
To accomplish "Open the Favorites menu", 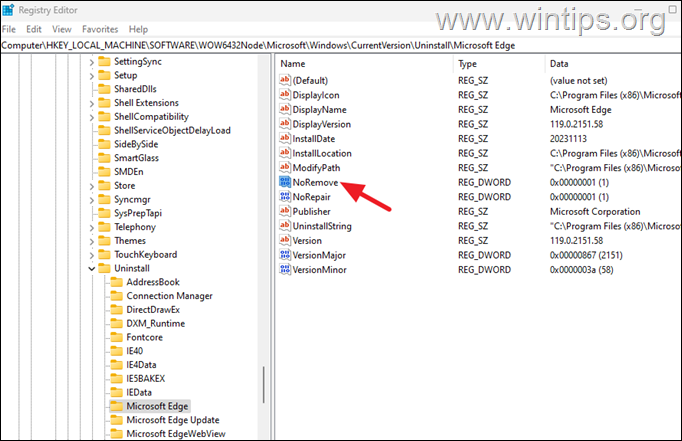I will pos(100,29).
